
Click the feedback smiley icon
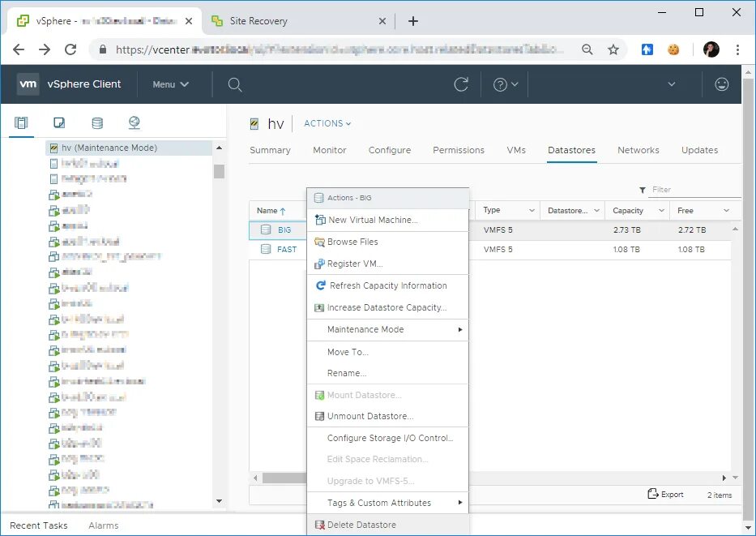[x=721, y=84]
